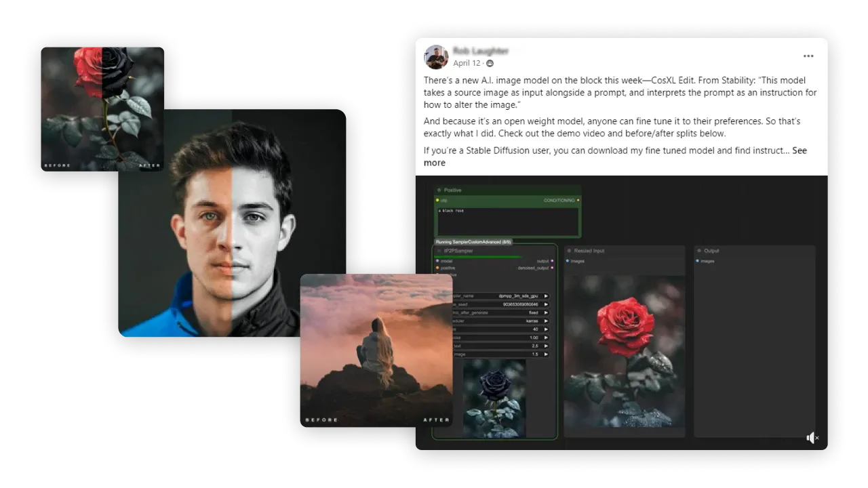Image resolution: width=868 pixels, height=488 pixels.
Task: Click the Resized Input node's collapse dot
Action: pyautogui.click(x=569, y=251)
